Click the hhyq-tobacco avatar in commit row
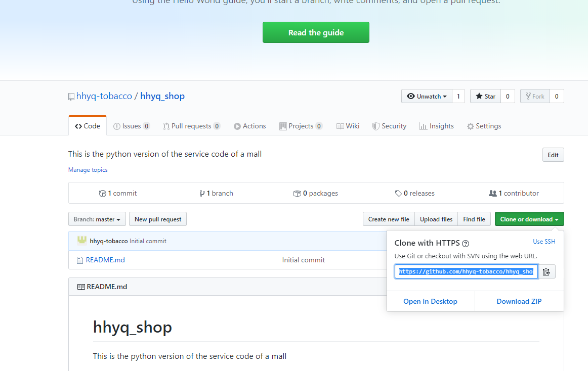 click(82, 241)
